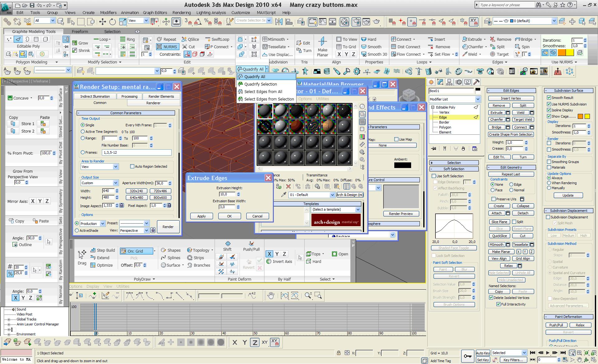598x364 pixels.
Task: Open the Modifier List dropdown
Action: click(x=477, y=99)
